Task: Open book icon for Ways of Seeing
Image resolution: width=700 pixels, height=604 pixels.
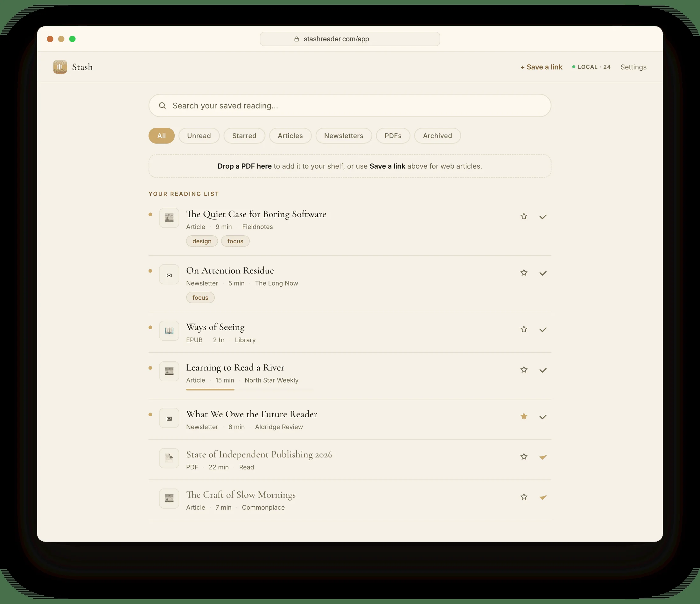Action: pyautogui.click(x=169, y=330)
